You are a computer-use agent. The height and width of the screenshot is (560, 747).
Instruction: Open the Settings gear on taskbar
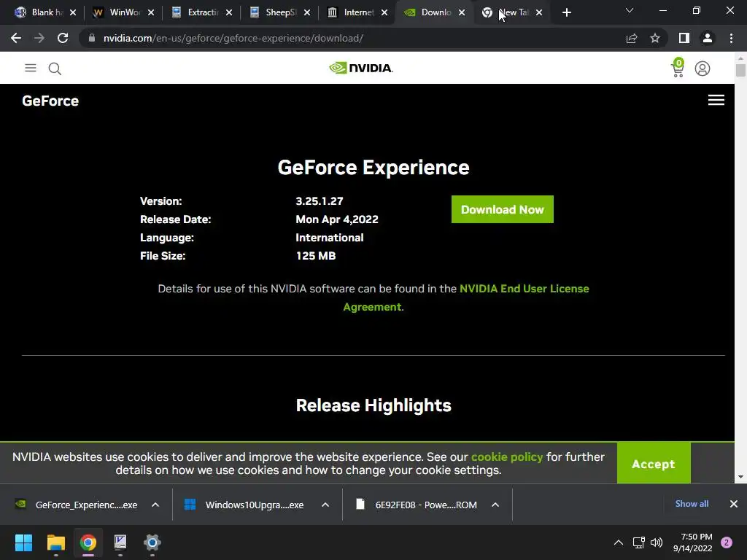pyautogui.click(x=152, y=542)
